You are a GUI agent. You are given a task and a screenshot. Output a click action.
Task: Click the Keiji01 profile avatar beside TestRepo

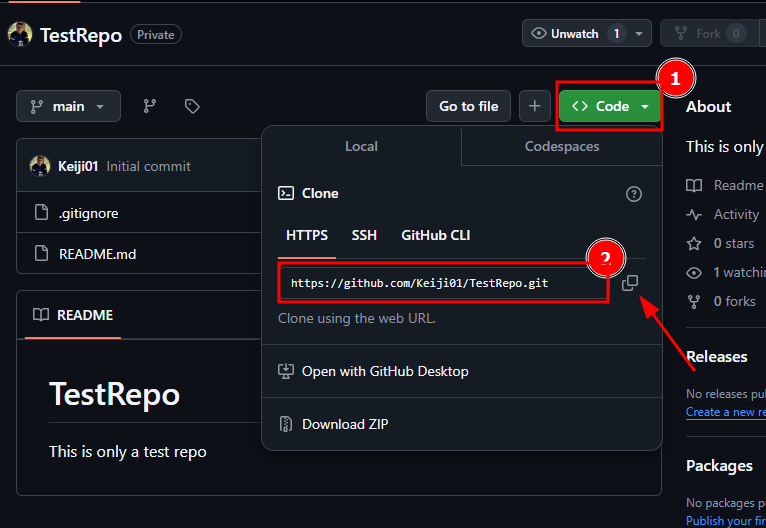[x=20, y=35]
